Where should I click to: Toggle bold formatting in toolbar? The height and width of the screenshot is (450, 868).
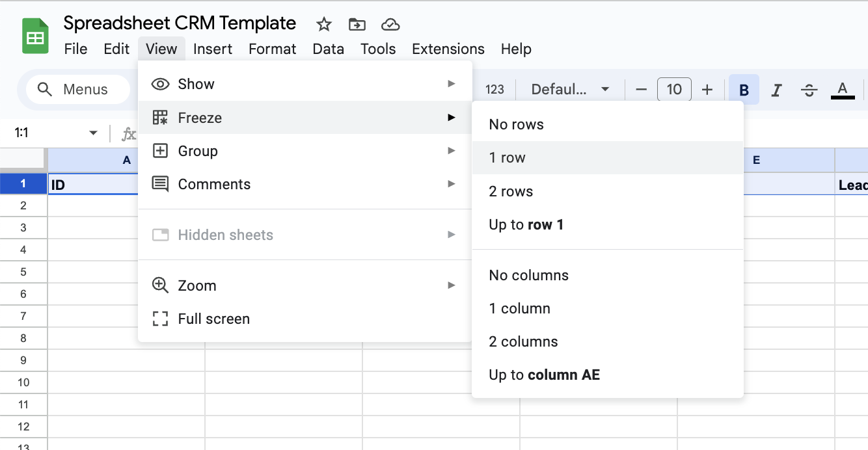(744, 90)
